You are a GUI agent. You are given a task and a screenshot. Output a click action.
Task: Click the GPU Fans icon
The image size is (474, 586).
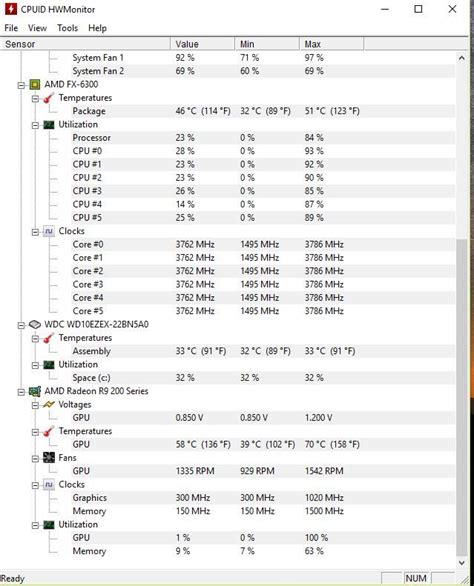(49, 458)
